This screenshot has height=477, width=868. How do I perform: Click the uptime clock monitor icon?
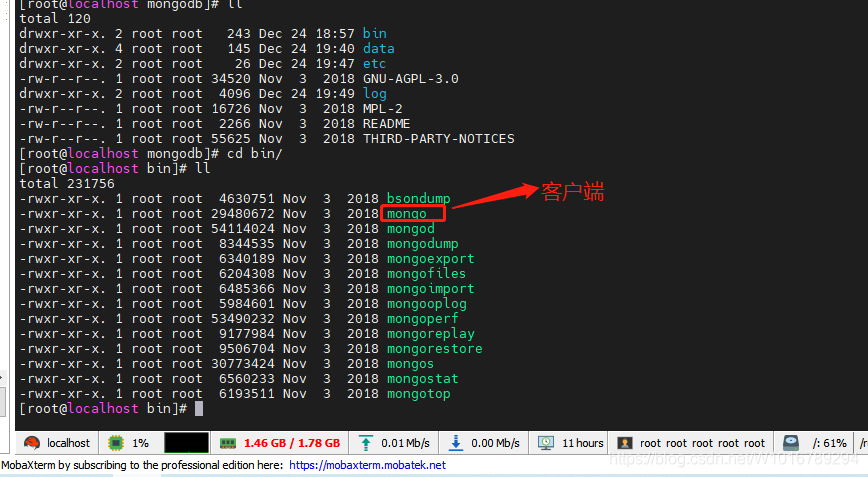(x=546, y=443)
